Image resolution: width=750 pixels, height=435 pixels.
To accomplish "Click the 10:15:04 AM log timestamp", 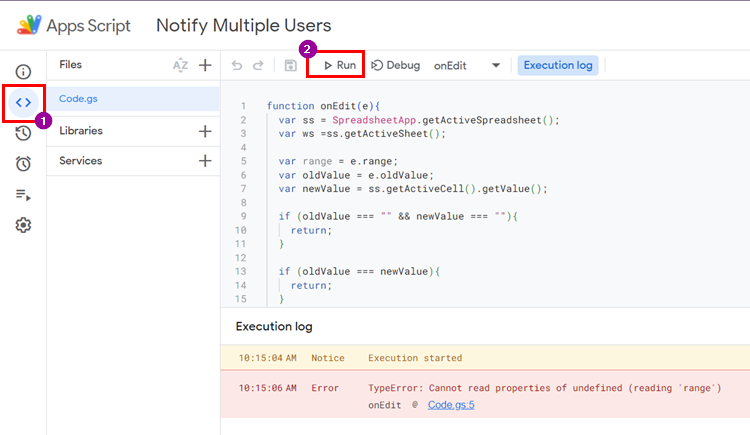I will coord(267,358).
